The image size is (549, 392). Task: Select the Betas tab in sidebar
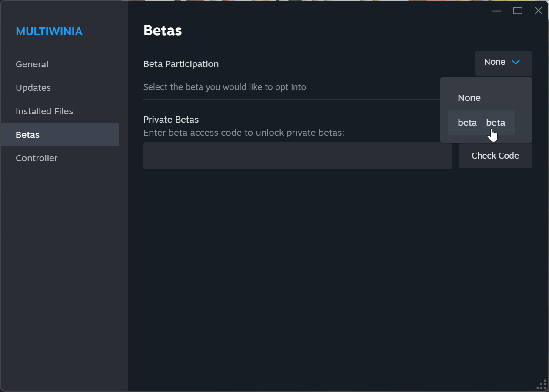(28, 135)
